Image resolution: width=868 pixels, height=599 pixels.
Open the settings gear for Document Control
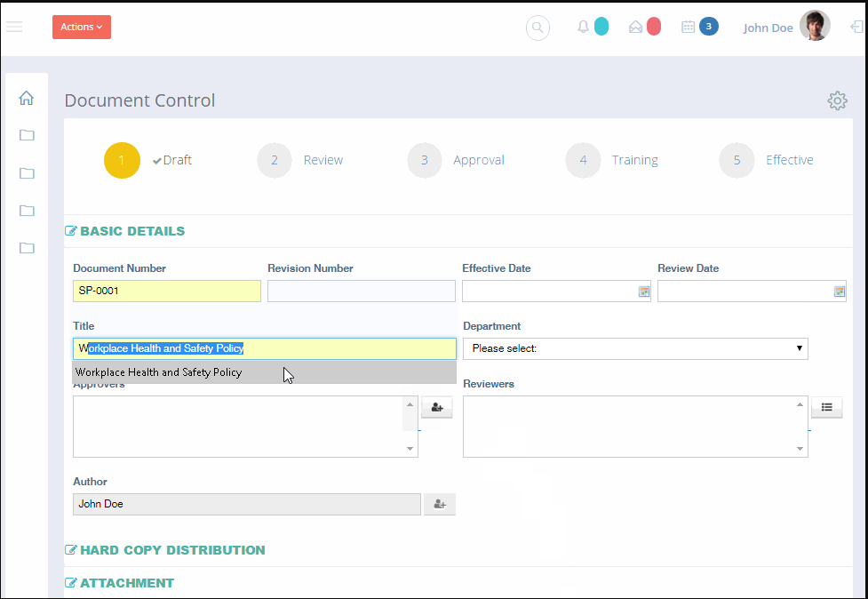pyautogui.click(x=837, y=100)
